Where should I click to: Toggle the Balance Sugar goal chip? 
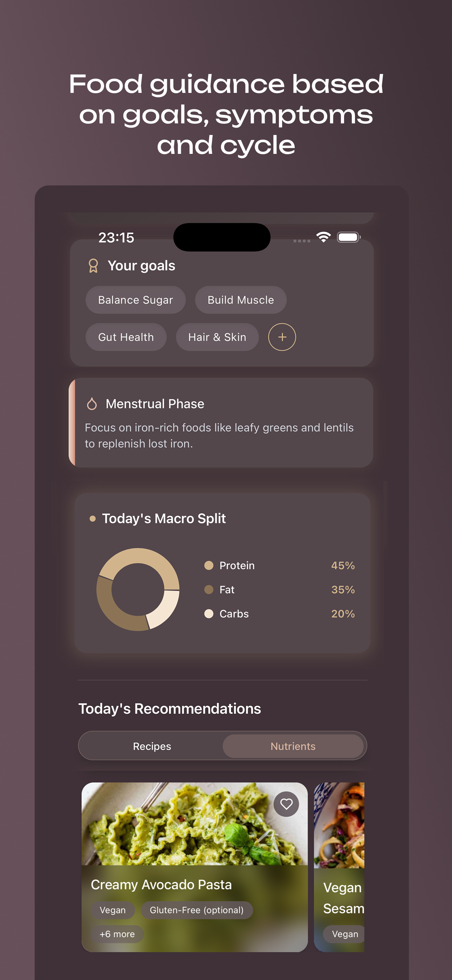point(136,300)
